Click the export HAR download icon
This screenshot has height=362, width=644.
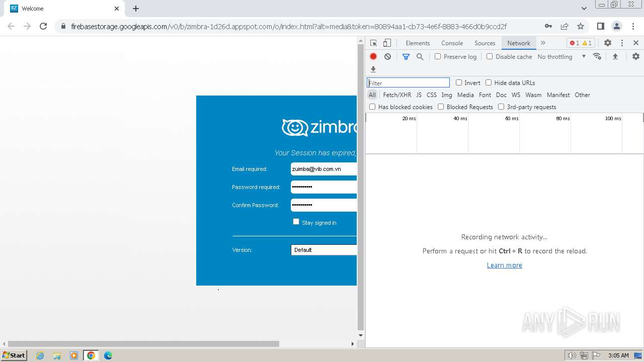pos(373,69)
